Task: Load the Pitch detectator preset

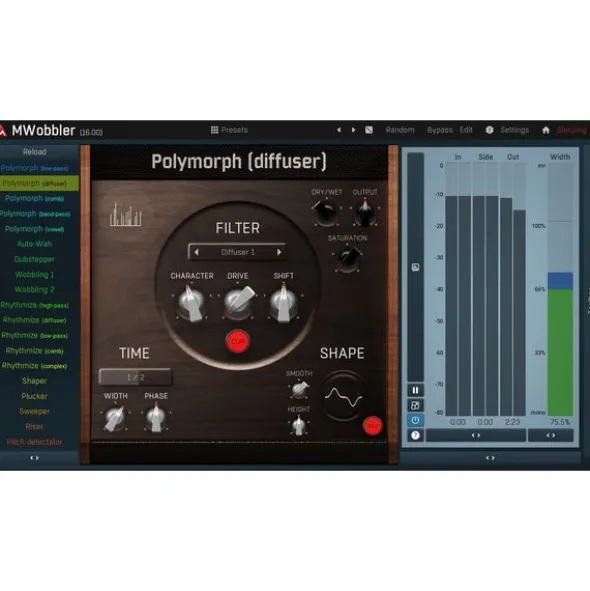Action: click(x=34, y=442)
